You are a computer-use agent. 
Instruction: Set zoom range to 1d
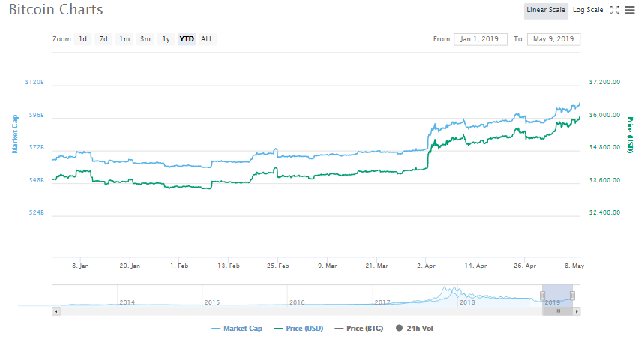(x=83, y=39)
